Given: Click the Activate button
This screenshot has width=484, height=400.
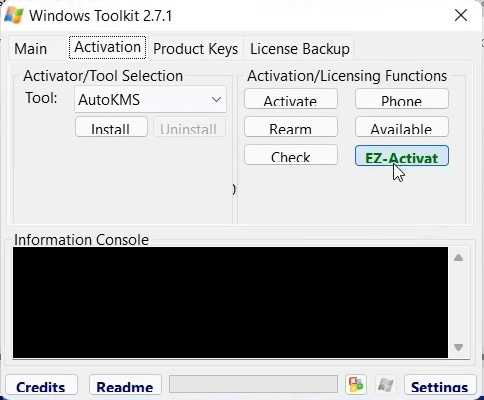Looking at the screenshot, I should pyautogui.click(x=291, y=99).
